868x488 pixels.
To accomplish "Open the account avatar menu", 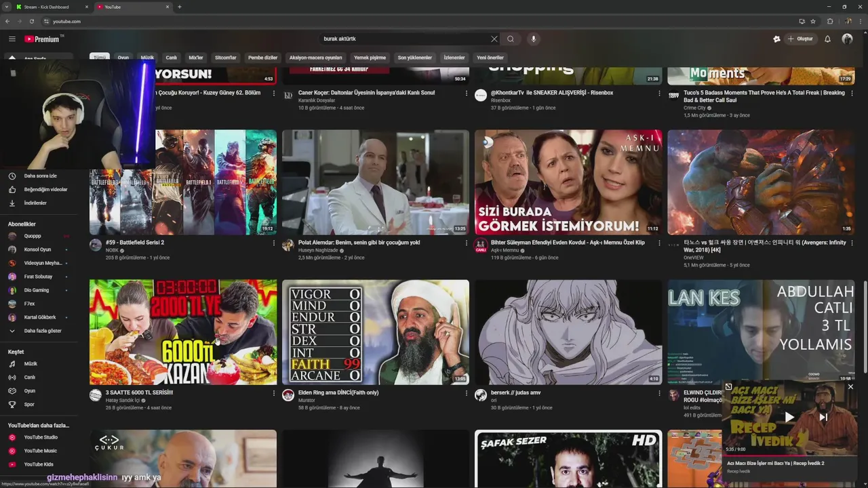I will click(847, 39).
